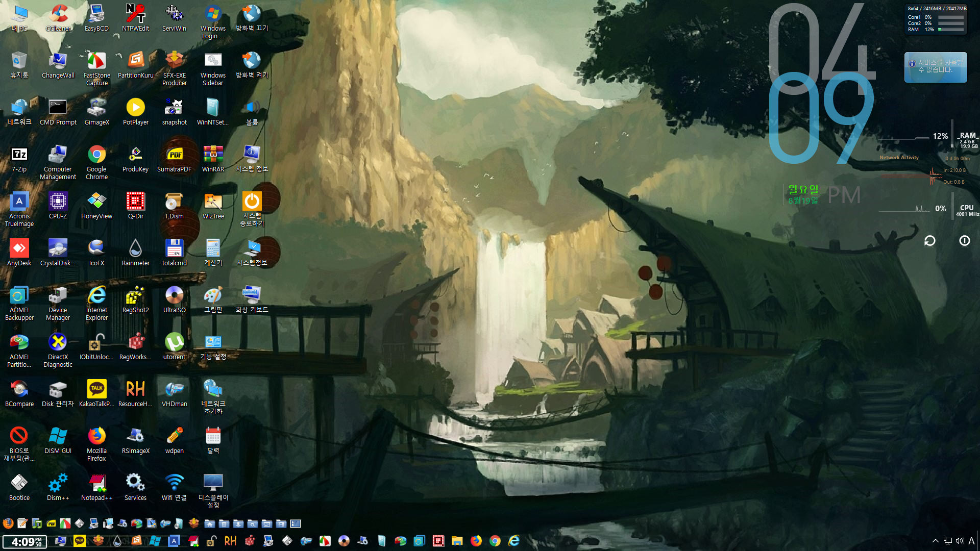The height and width of the screenshot is (551, 980).
Task: Launch CPU-Z from the desktop
Action: pyautogui.click(x=58, y=206)
